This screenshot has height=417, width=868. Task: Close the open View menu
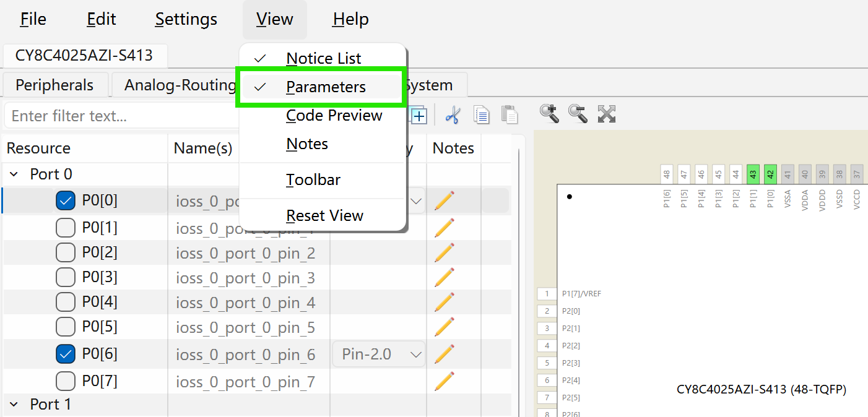(x=274, y=19)
